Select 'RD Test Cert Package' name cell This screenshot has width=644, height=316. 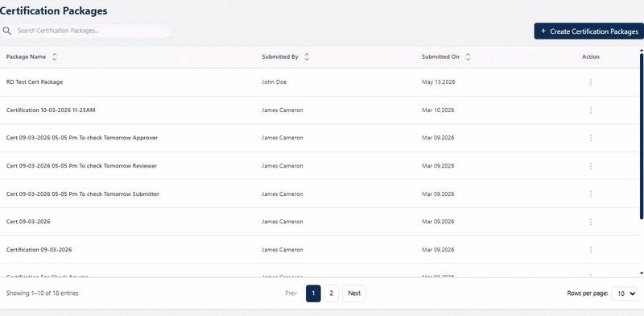point(35,82)
